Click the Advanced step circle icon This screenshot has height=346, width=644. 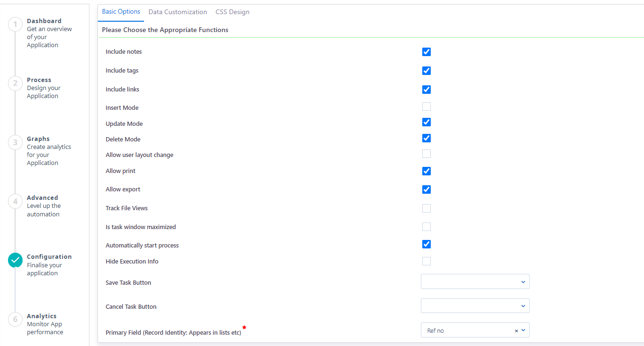[x=15, y=201]
